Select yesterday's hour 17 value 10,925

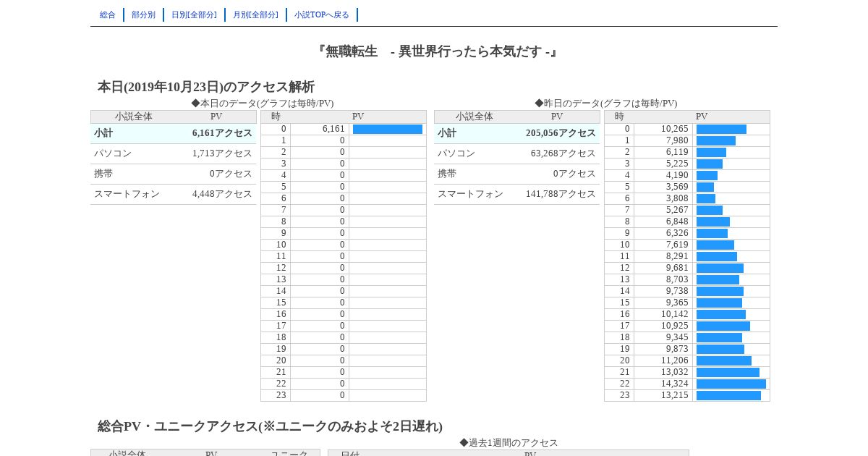click(674, 326)
